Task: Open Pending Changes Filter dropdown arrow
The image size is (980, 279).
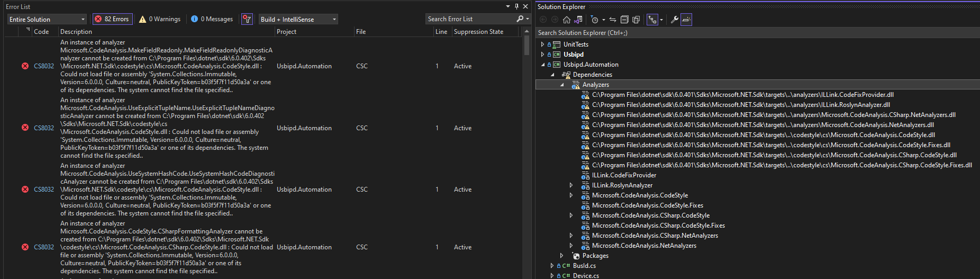Action: pyautogui.click(x=604, y=20)
